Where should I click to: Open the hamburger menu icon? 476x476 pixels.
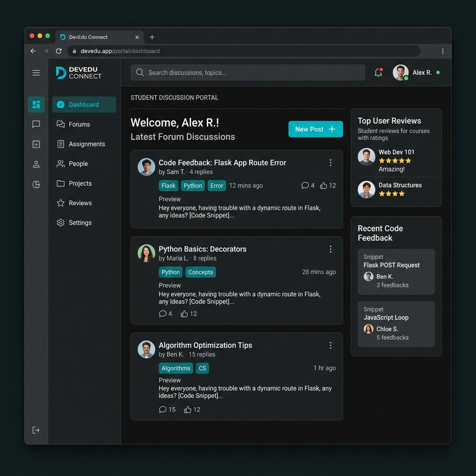36,73
